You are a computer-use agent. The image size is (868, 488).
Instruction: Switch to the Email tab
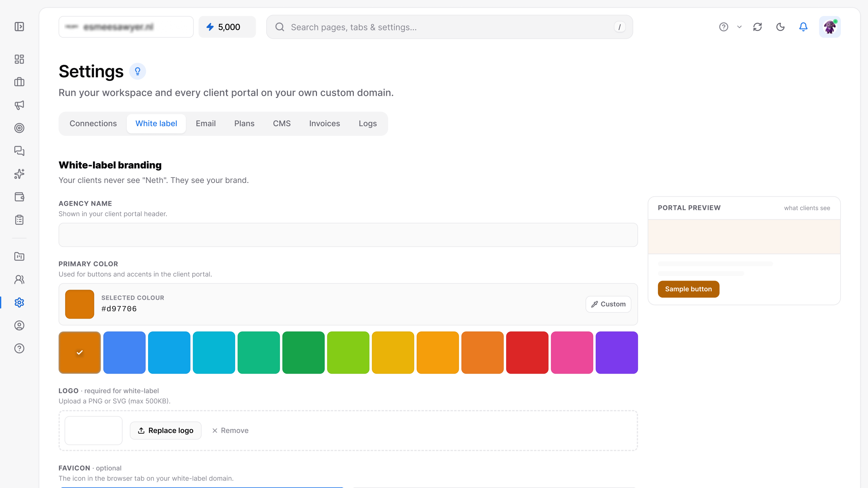[x=206, y=123]
